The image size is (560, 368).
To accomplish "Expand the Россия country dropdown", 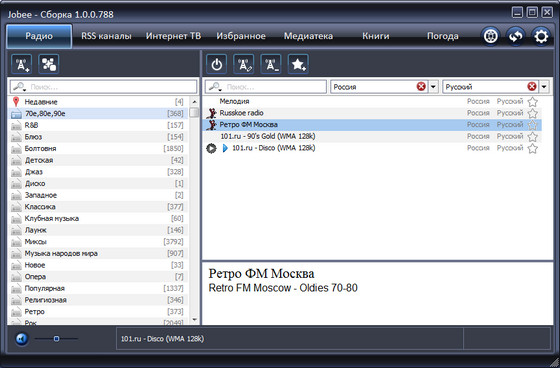I will [433, 87].
